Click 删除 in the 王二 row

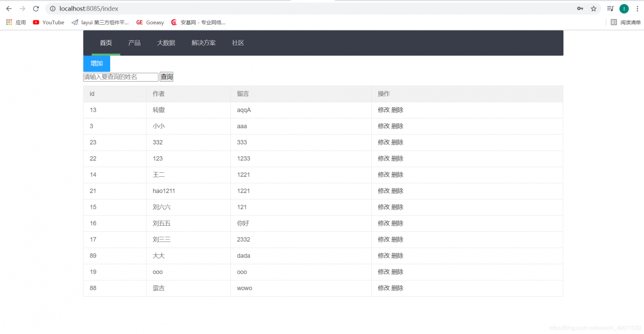(397, 174)
